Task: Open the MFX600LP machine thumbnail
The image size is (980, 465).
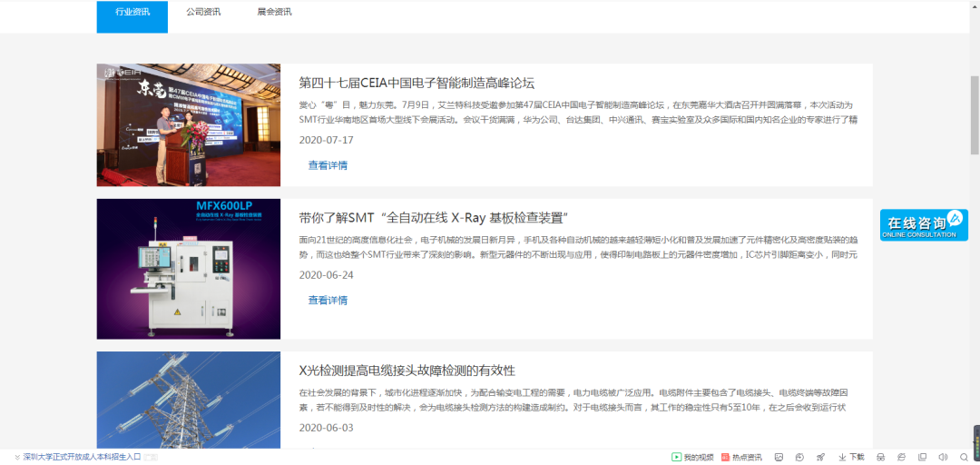Action: (188, 269)
